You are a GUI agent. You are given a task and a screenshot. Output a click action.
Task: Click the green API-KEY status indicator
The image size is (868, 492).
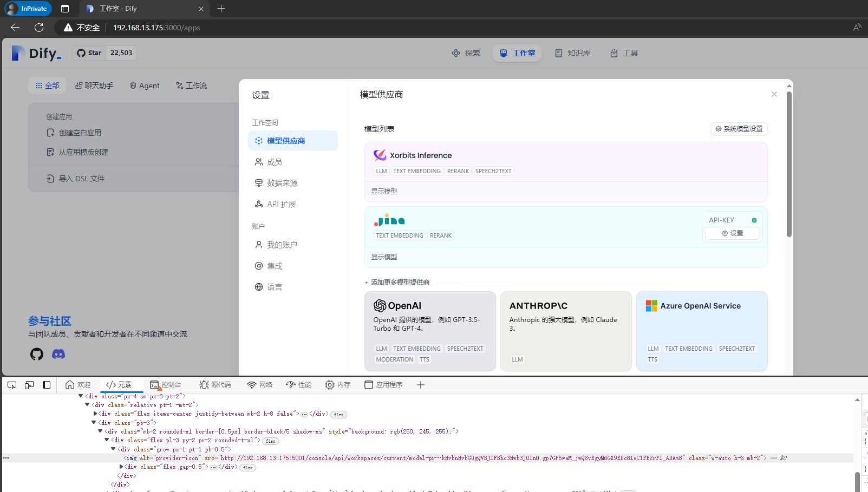(754, 220)
